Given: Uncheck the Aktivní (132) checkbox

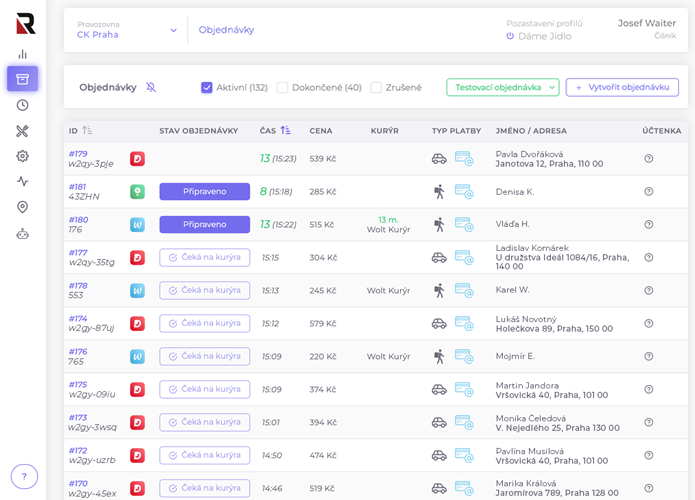Looking at the screenshot, I should click(207, 87).
